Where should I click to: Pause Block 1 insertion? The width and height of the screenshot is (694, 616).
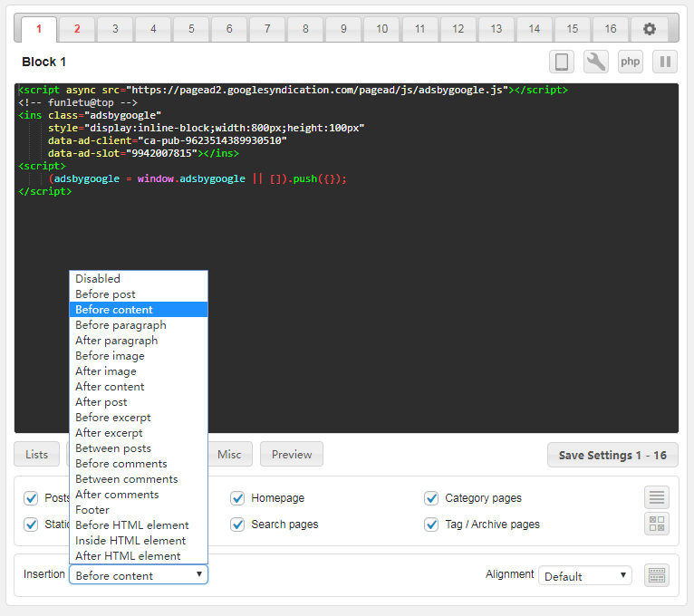point(665,62)
